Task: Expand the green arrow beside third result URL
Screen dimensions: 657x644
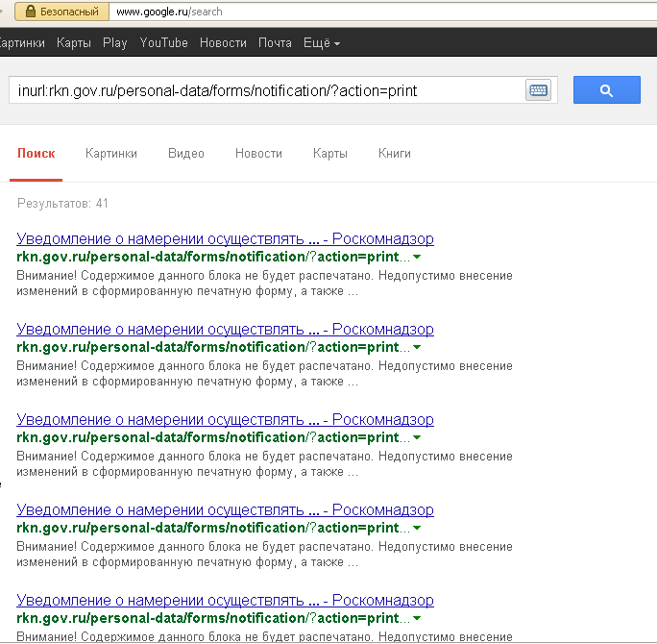Action: pyautogui.click(x=417, y=437)
